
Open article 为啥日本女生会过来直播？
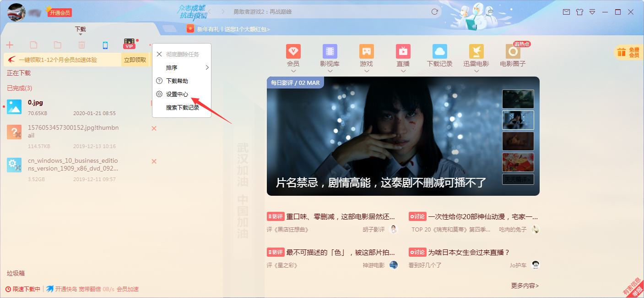[x=469, y=252]
